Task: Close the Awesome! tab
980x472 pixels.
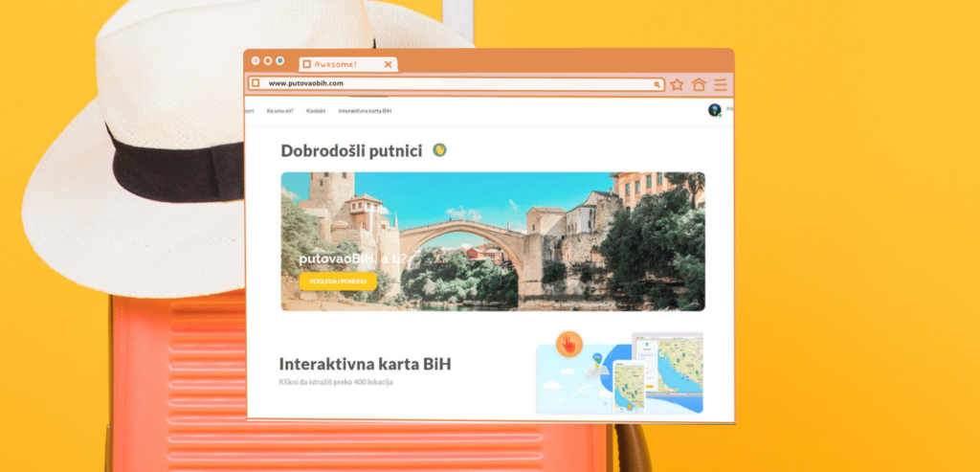Action: coord(388,64)
